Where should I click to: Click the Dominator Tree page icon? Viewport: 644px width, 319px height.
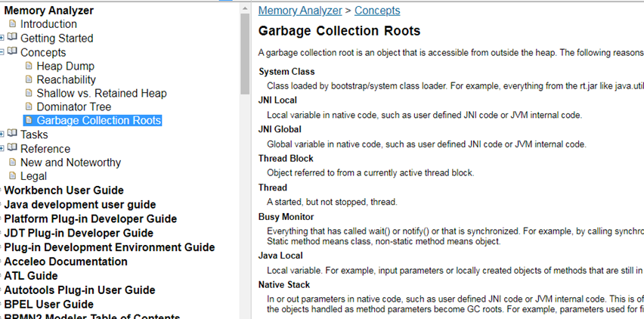tap(29, 107)
